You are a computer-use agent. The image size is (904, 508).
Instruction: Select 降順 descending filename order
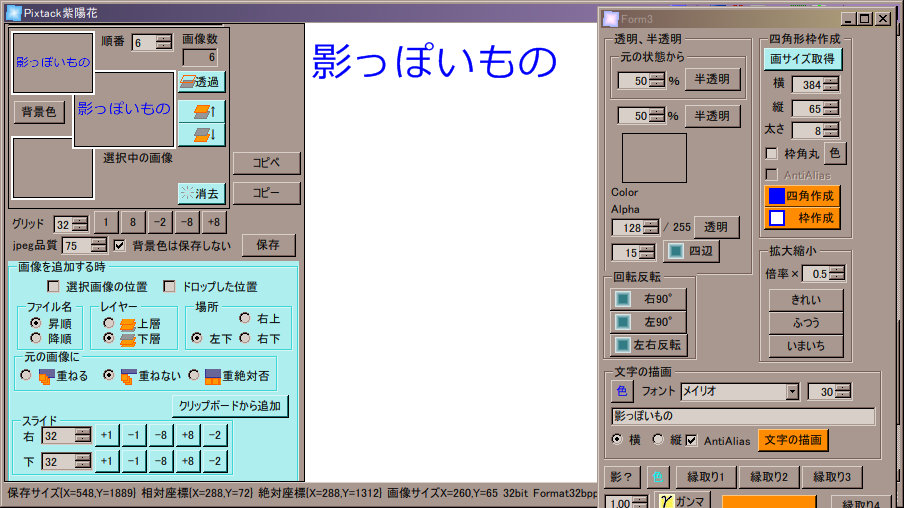pos(36,338)
